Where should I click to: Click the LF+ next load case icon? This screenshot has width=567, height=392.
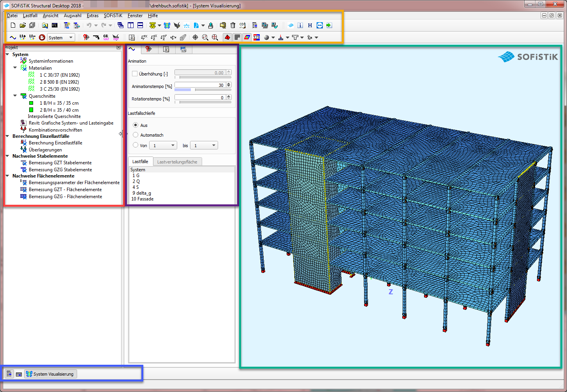[x=23, y=37]
